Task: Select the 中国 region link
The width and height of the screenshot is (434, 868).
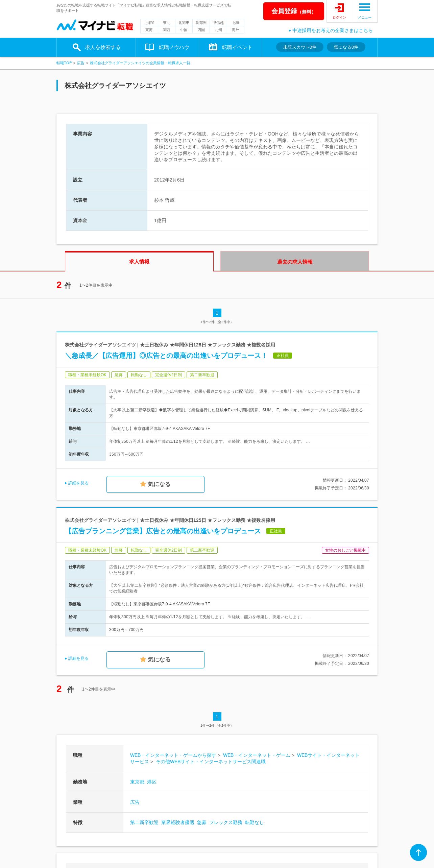Action: coord(184,30)
